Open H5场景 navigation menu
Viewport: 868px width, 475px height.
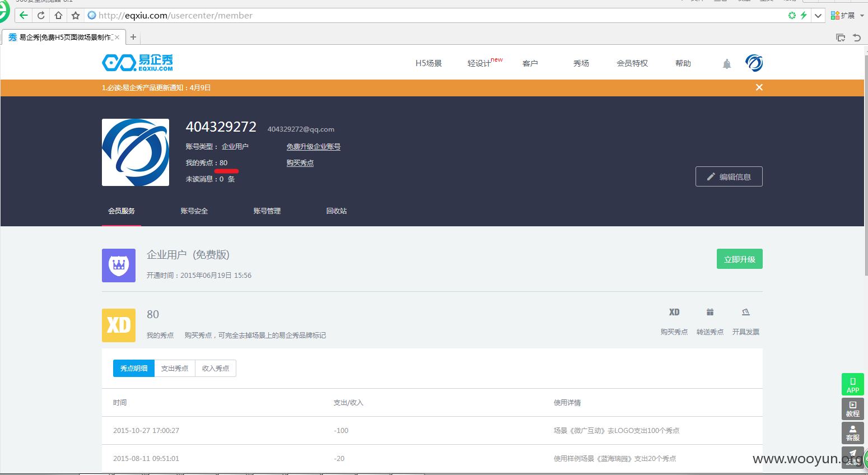(428, 63)
